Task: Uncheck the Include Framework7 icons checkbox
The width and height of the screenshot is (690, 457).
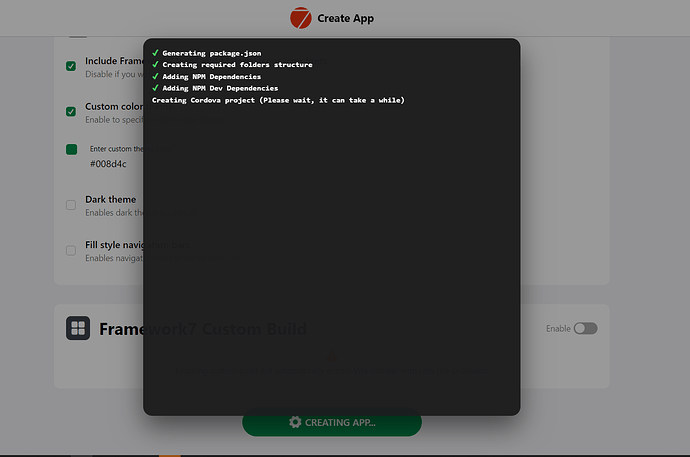Action: [x=71, y=66]
